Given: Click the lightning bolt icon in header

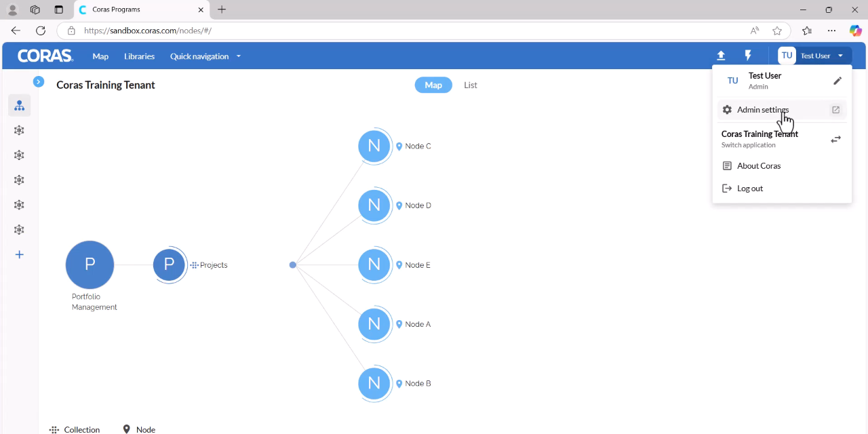Looking at the screenshot, I should (x=748, y=56).
